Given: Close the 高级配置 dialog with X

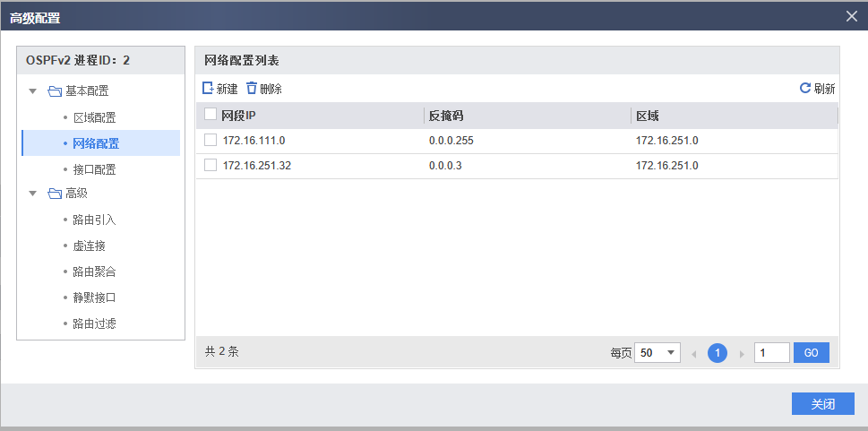Looking at the screenshot, I should [852, 15].
